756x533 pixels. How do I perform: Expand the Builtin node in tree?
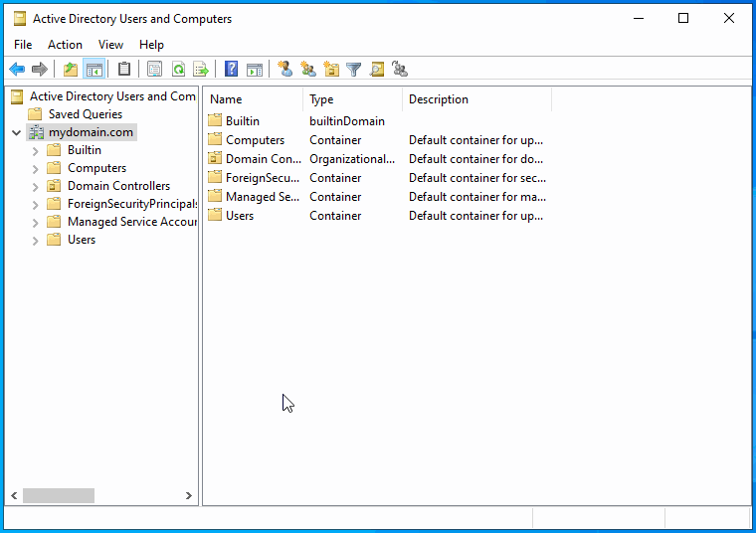(35, 151)
